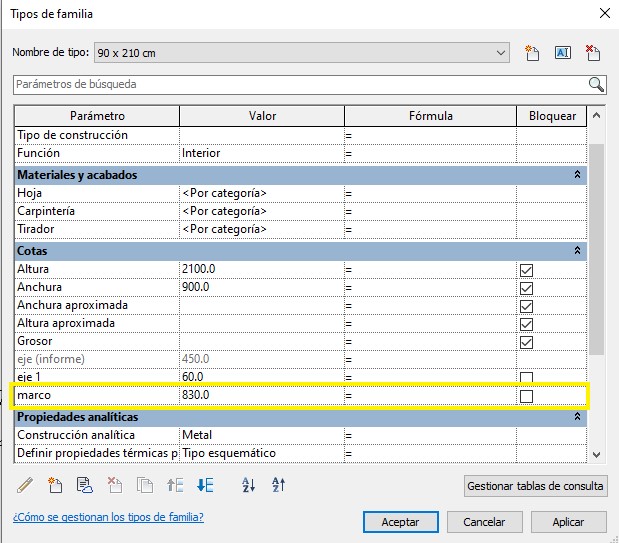Sort parameters in descending alphabetical order
Image resolution: width=619 pixels, height=543 pixels.
tap(279, 485)
